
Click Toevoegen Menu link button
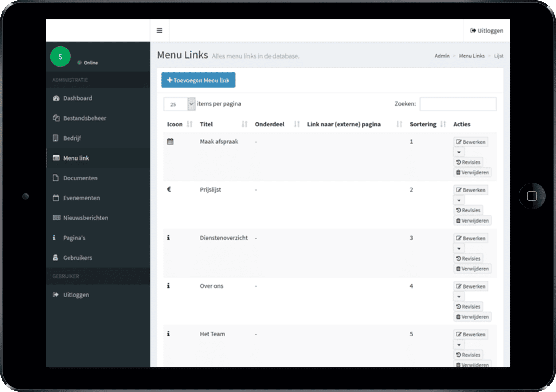[198, 80]
